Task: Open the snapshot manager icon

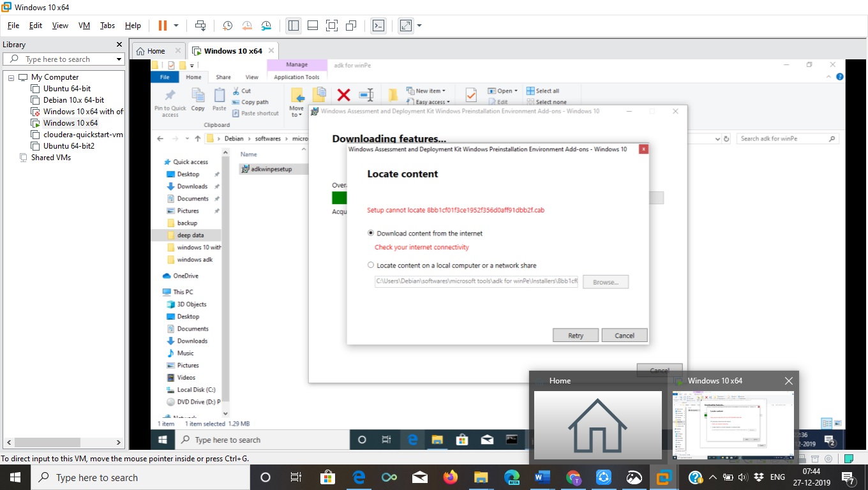Action: coord(266,26)
